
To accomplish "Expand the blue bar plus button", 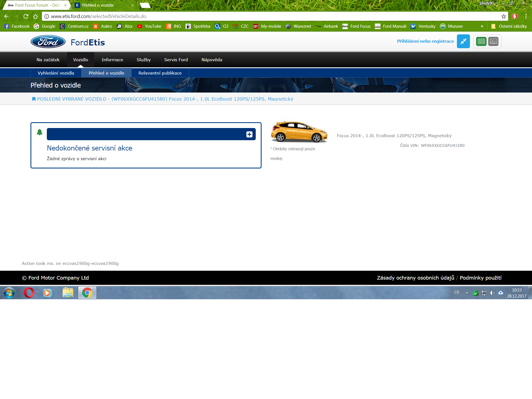I will click(249, 134).
